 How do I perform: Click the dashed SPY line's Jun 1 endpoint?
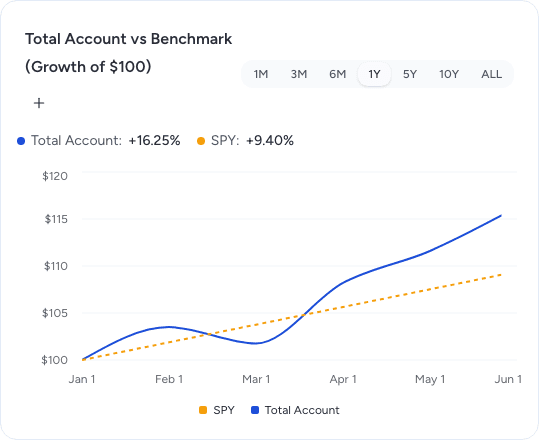coord(501,275)
